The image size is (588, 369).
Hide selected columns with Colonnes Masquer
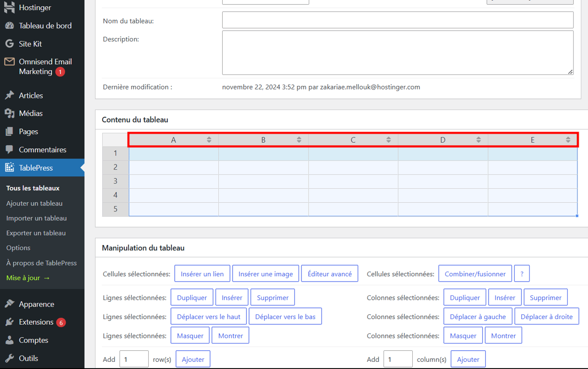(463, 335)
